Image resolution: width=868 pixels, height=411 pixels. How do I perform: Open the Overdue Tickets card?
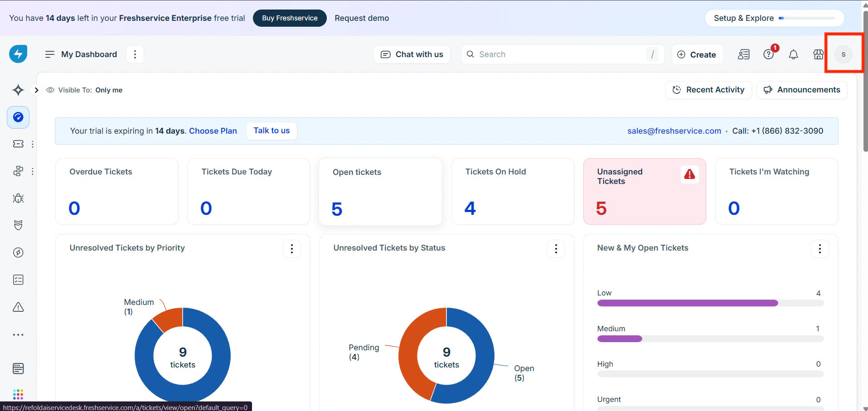(116, 191)
